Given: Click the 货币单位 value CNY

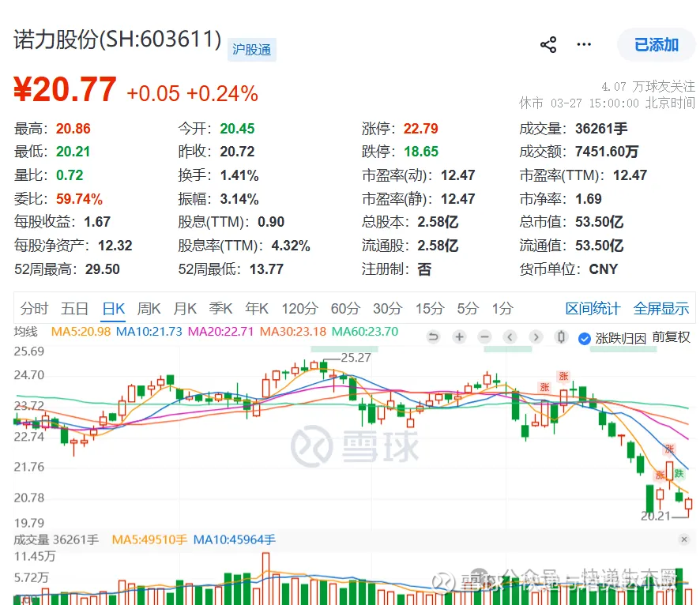Looking at the screenshot, I should [604, 269].
